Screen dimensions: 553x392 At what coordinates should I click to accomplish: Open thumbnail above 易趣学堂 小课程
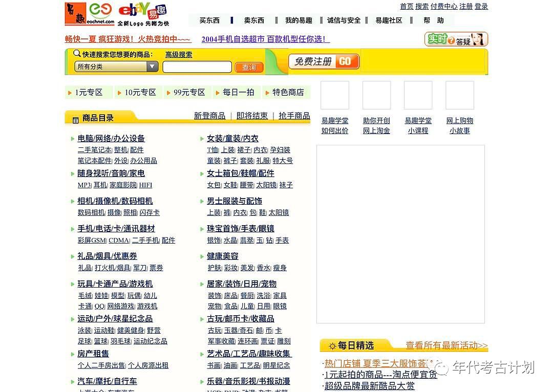point(418,95)
